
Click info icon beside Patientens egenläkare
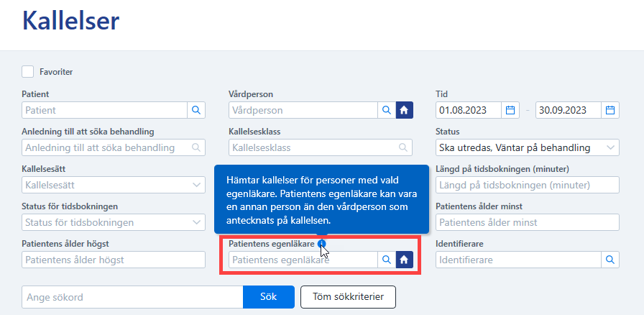click(x=321, y=244)
